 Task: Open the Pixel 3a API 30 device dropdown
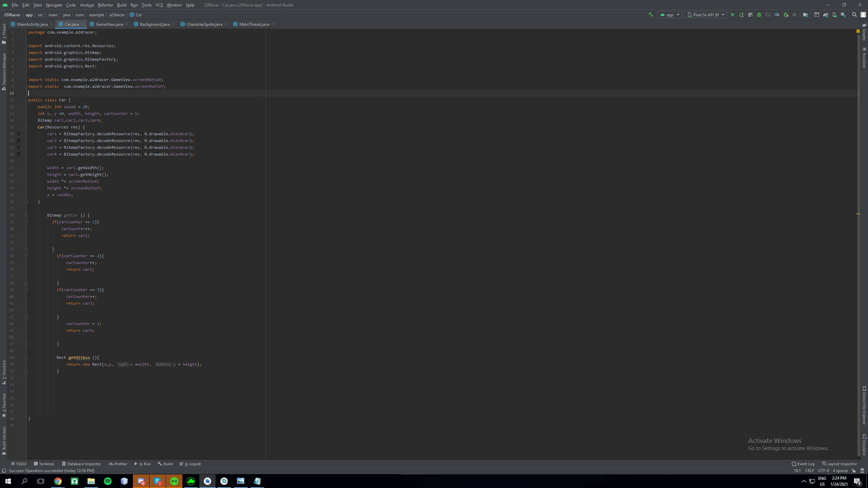pos(706,15)
